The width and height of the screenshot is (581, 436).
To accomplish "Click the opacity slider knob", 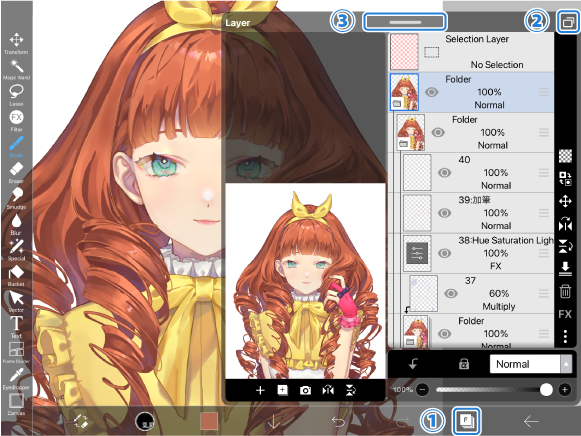I will point(546,390).
